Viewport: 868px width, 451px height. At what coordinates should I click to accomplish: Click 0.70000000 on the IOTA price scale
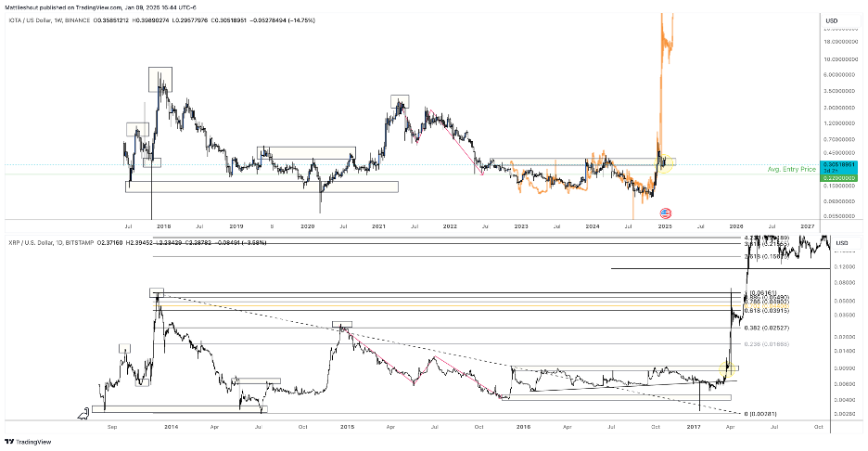tap(840, 139)
